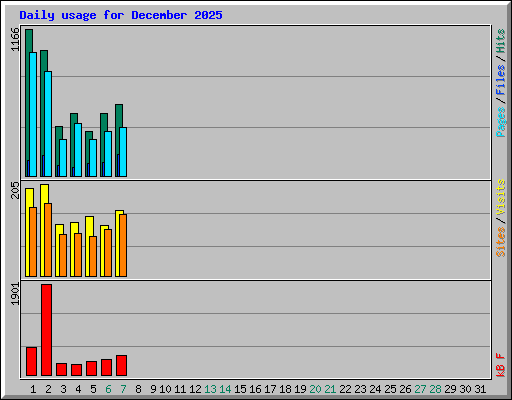
Task: Click green weekend day label 21
Action: pos(330,389)
